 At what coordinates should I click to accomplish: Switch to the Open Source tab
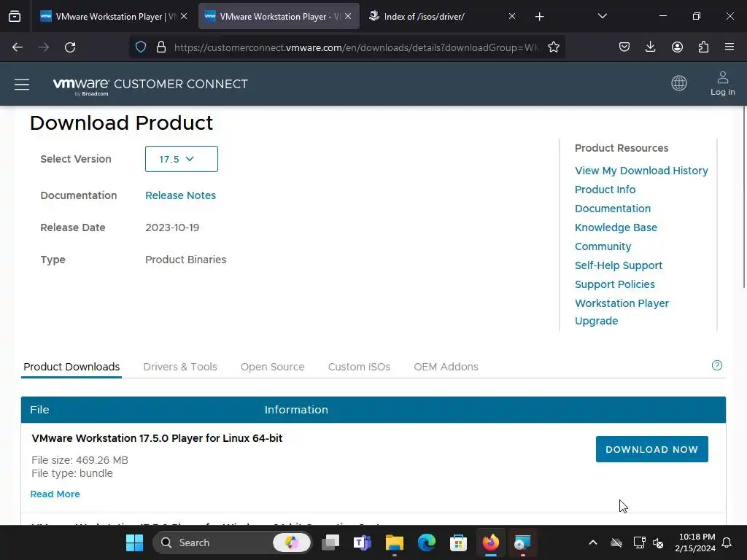273,367
